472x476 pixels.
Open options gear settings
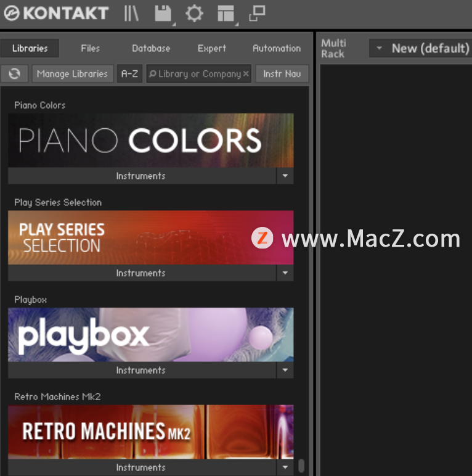pos(194,14)
